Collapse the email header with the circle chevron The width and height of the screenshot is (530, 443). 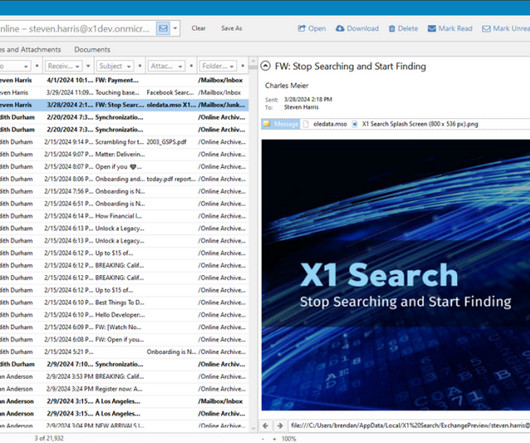tap(266, 66)
